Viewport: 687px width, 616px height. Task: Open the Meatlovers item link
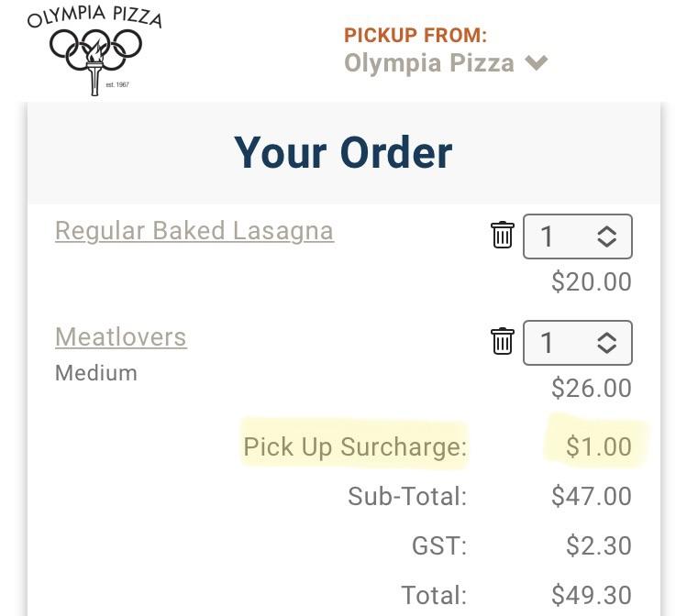(121, 336)
